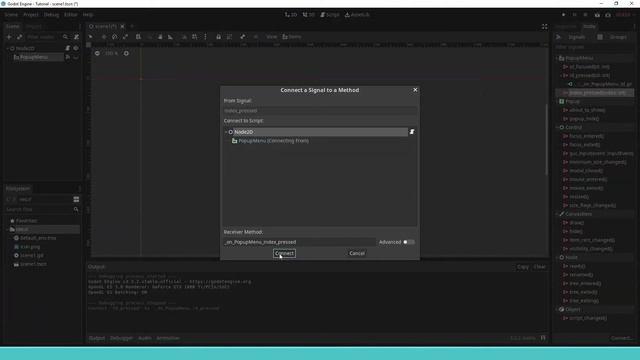Click the signals icon on the PopupMenu row

pyautogui.click(x=68, y=57)
